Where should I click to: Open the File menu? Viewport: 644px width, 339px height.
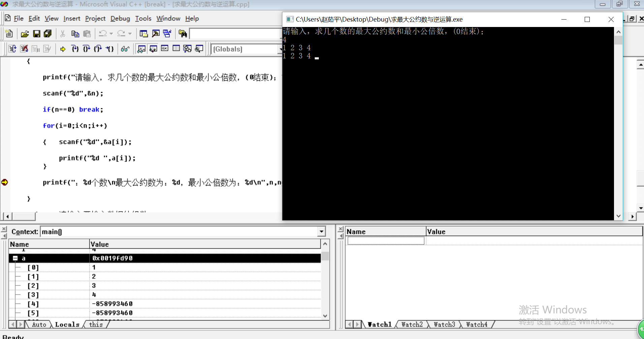(x=19, y=18)
